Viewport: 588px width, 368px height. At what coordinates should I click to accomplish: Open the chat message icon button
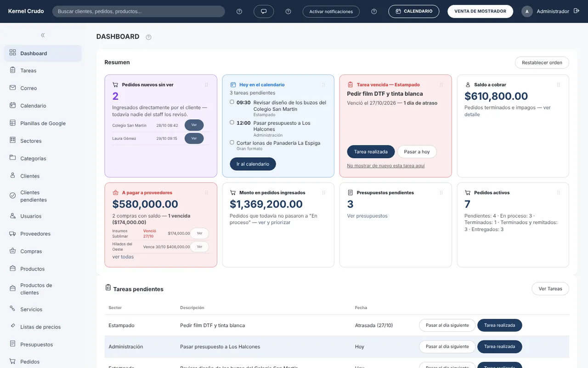264,11
